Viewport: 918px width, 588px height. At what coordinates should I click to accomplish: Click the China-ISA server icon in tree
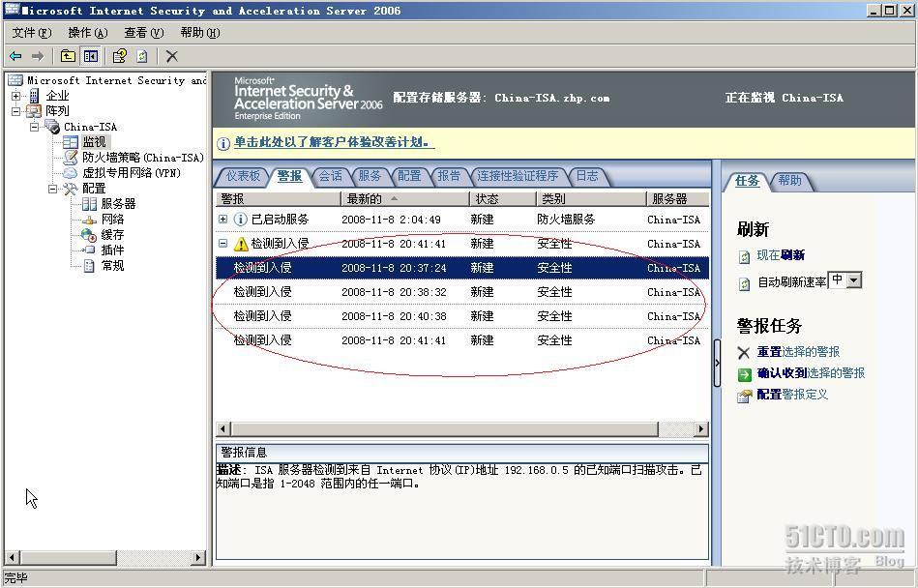pyautogui.click(x=52, y=127)
